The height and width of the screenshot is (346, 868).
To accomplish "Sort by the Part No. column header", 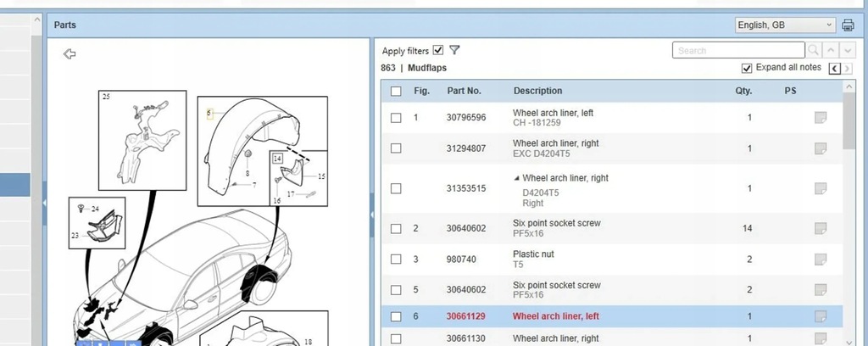I will click(464, 91).
